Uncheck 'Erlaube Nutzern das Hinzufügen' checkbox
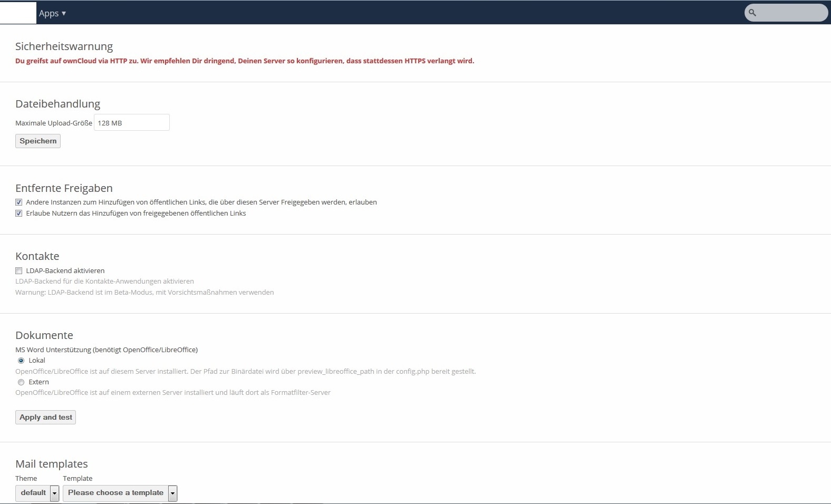The width and height of the screenshot is (831, 504). pyautogui.click(x=19, y=214)
